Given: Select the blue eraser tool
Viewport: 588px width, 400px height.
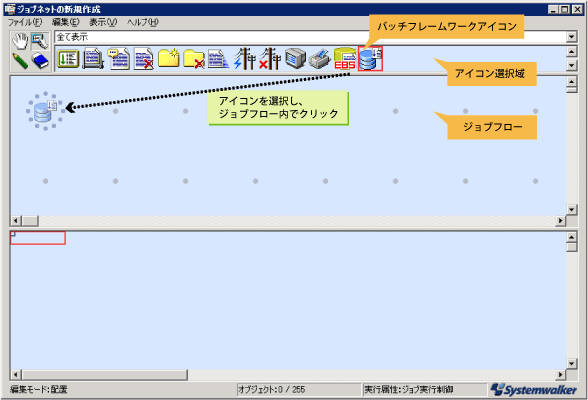Looking at the screenshot, I should coord(40,61).
